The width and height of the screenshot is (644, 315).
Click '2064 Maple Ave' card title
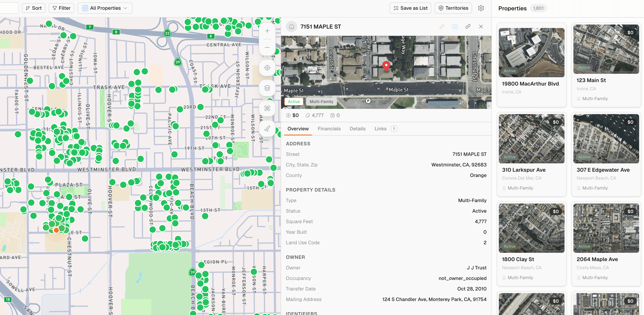tap(597, 259)
